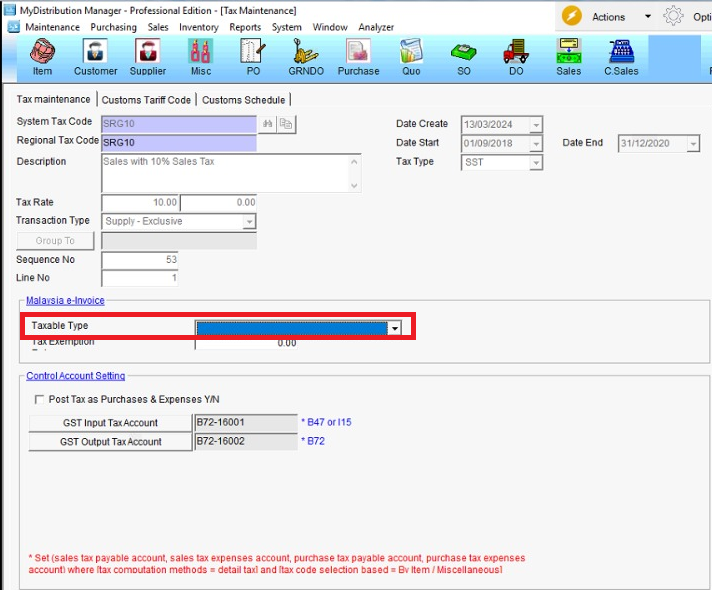This screenshot has height=590, width=717.
Task: Open the Inventory menu
Action: [x=198, y=28]
